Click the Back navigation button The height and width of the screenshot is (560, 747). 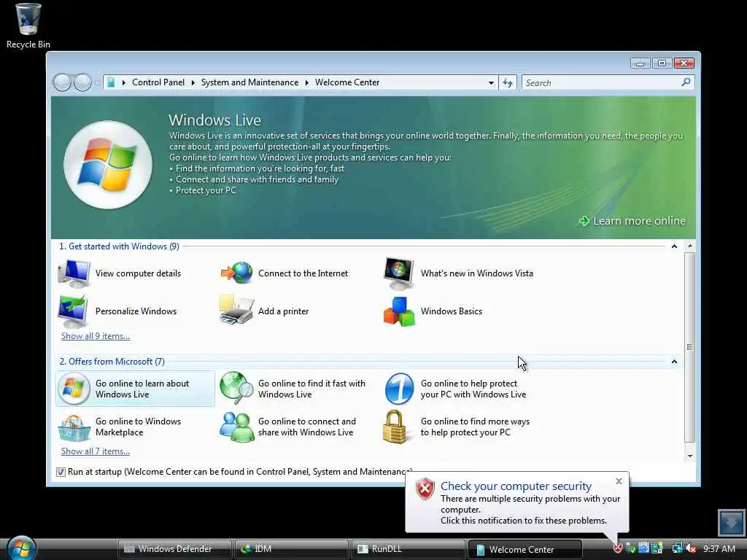[62, 82]
